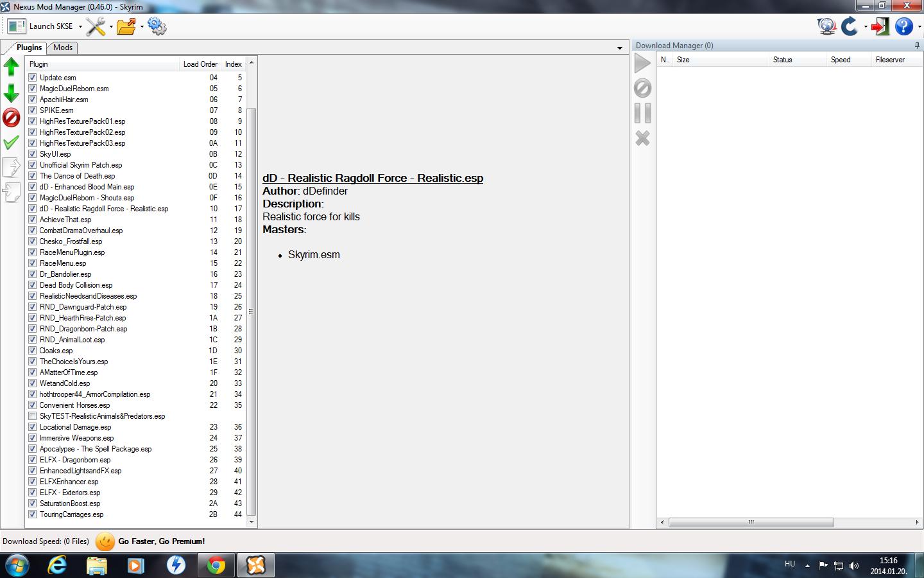Open settings gears icon
The image size is (924, 578).
[x=157, y=26]
